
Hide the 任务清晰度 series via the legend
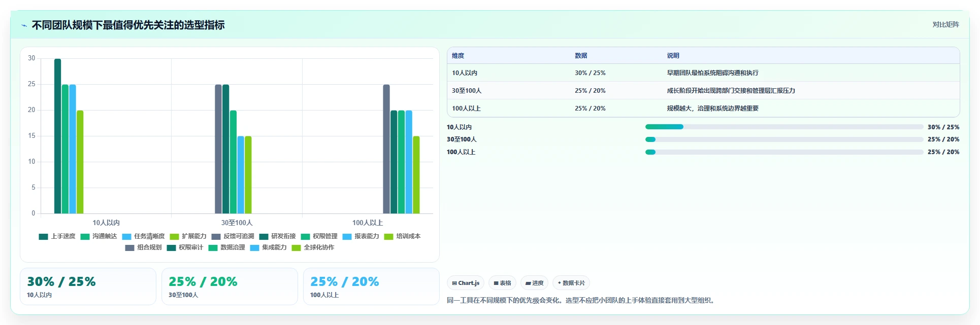point(143,236)
